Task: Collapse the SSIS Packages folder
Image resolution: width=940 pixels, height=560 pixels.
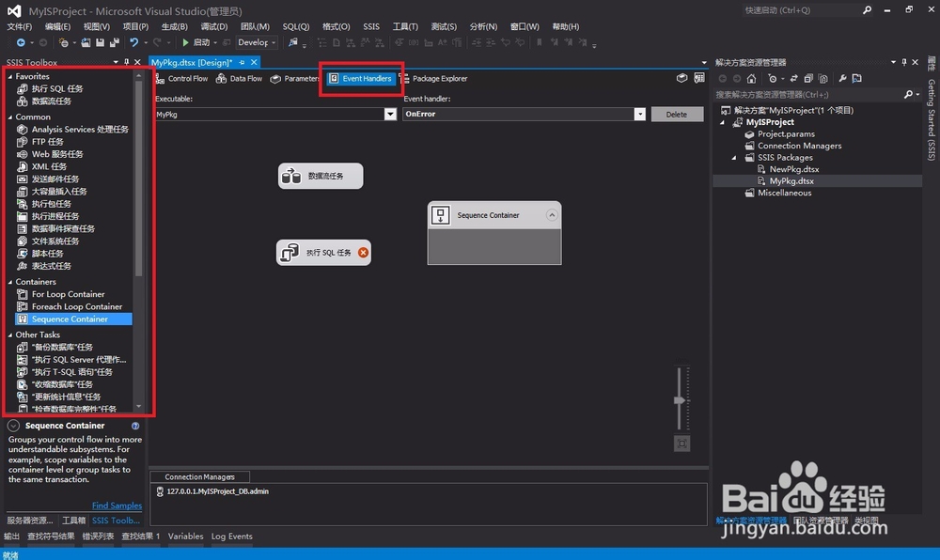Action: click(734, 158)
